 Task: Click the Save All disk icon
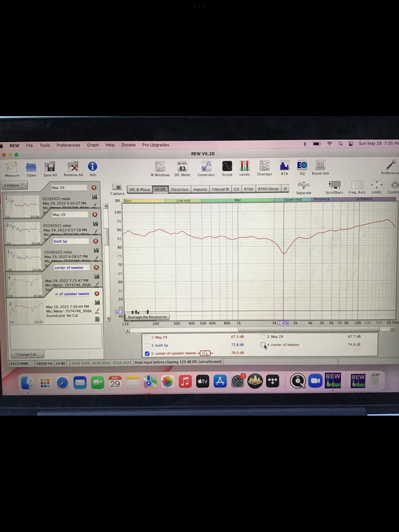[x=50, y=167]
